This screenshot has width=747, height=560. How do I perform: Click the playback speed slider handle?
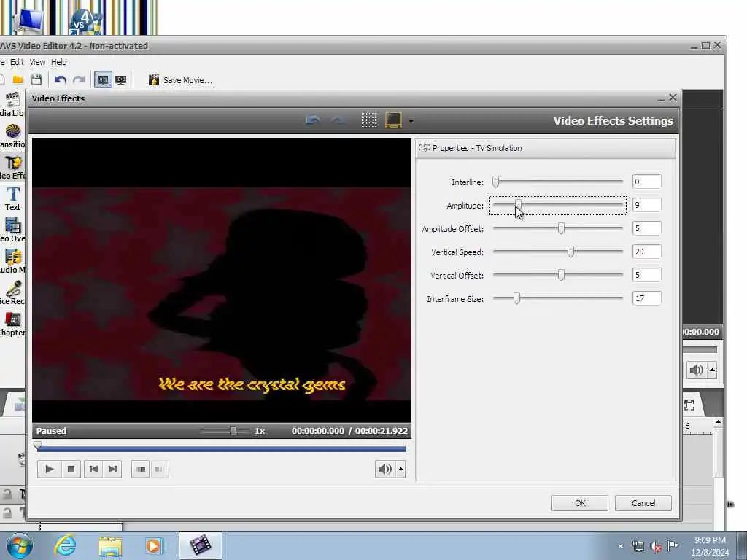(x=233, y=431)
